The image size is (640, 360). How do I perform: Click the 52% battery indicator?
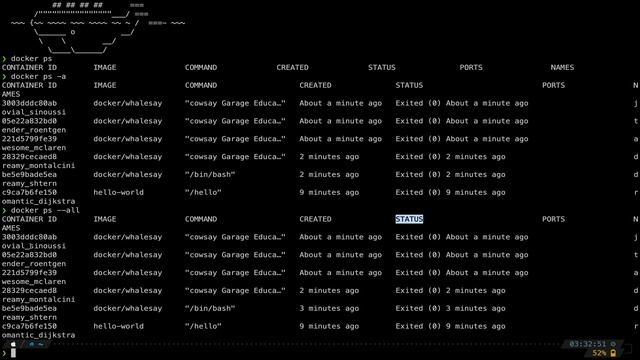[x=599, y=353]
